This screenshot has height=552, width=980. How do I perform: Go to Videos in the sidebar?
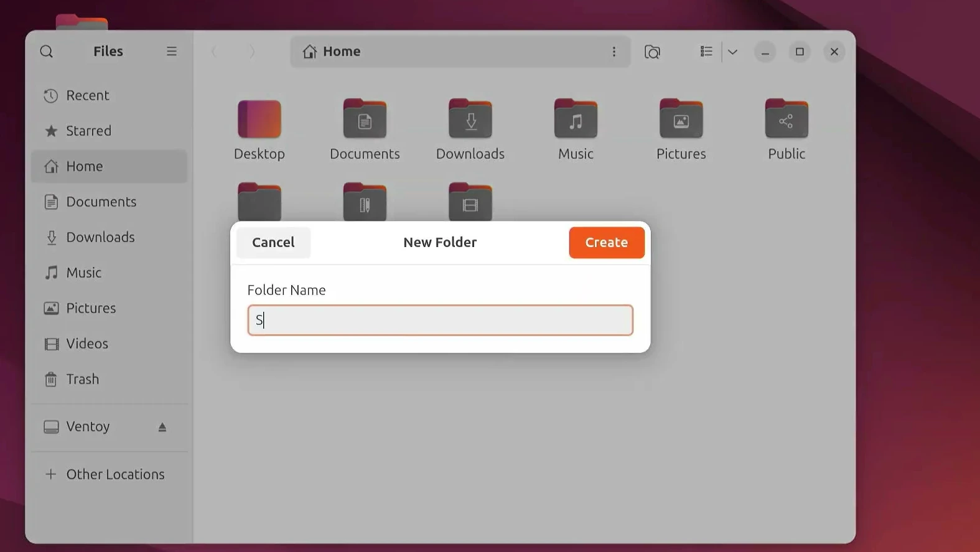109,344
